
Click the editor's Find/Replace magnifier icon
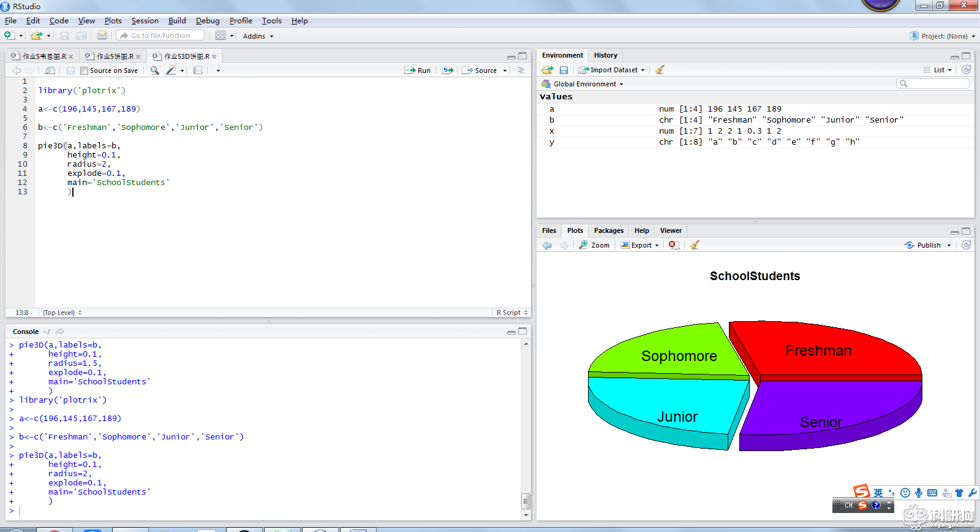point(155,70)
